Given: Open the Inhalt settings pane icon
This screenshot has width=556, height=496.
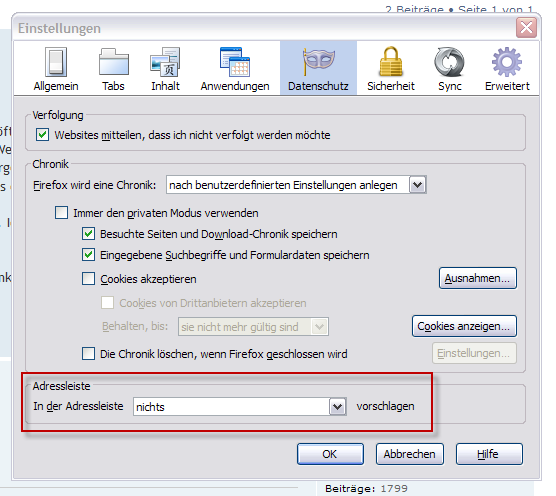Looking at the screenshot, I should [x=165, y=62].
